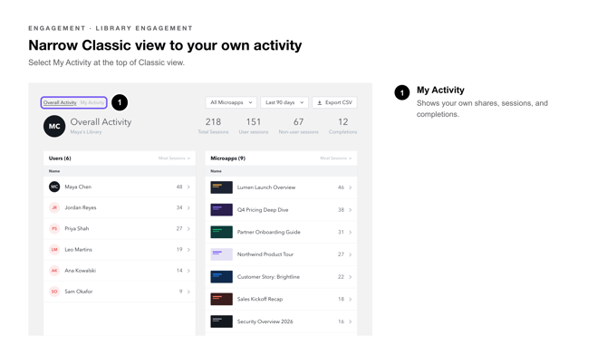Click the 67 Non-user sessions stat

point(298,126)
